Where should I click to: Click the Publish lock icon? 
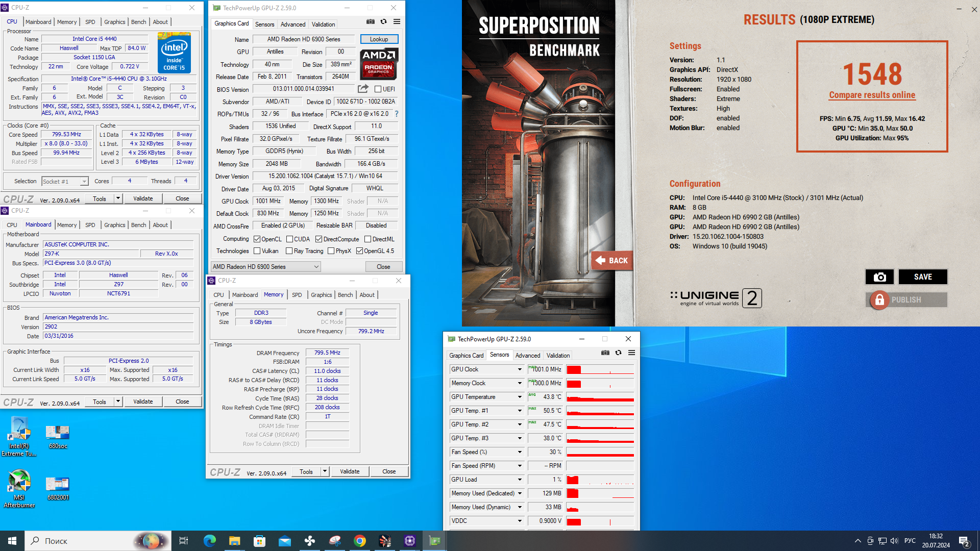click(879, 300)
